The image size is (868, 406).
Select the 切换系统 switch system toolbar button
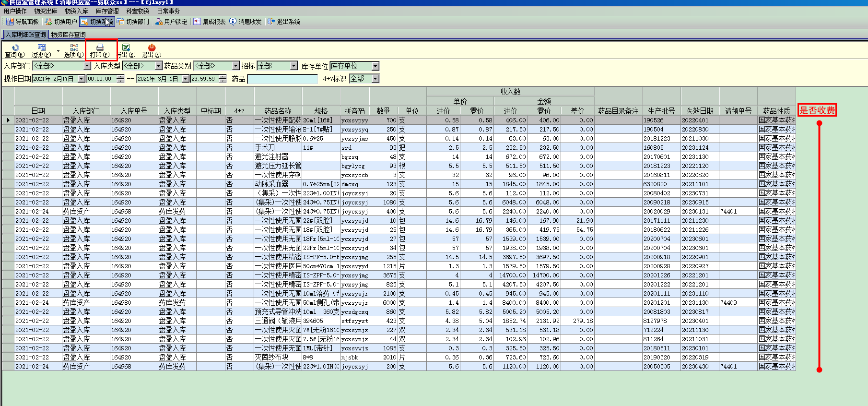[97, 22]
